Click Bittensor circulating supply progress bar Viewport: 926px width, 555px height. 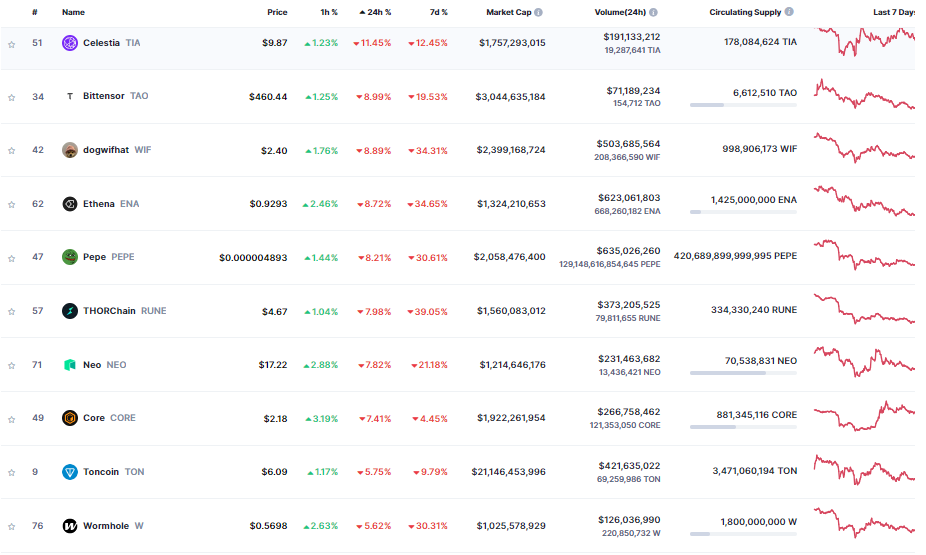coord(744,105)
